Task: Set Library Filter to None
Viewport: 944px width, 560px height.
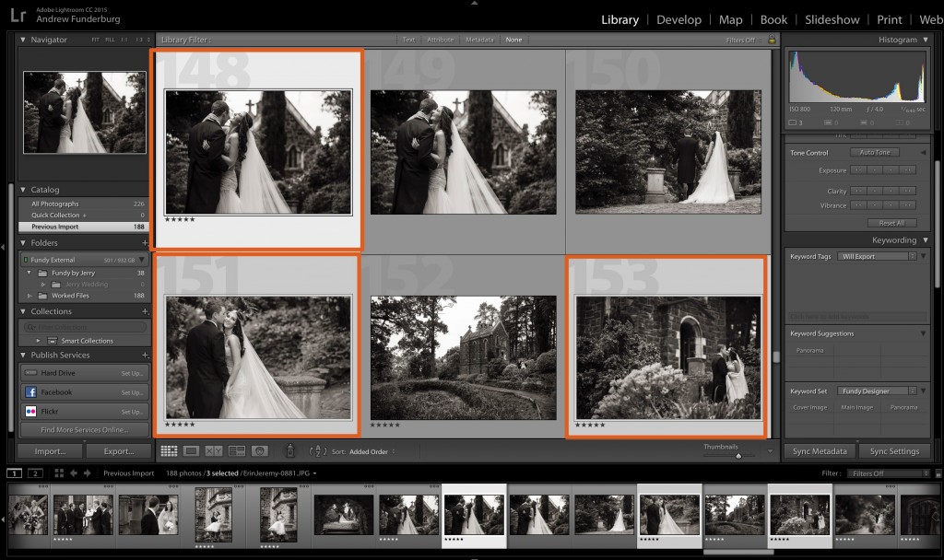Action: [x=514, y=40]
